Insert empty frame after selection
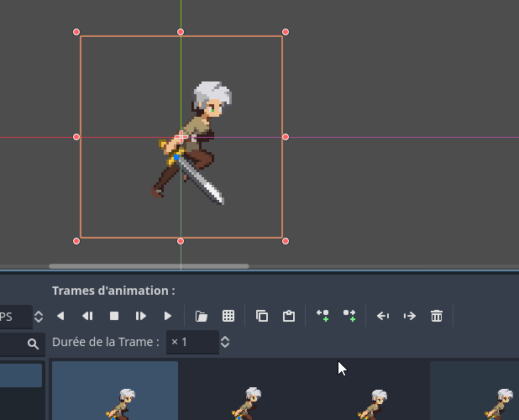Screen dimensions: 519x420 point(349,316)
